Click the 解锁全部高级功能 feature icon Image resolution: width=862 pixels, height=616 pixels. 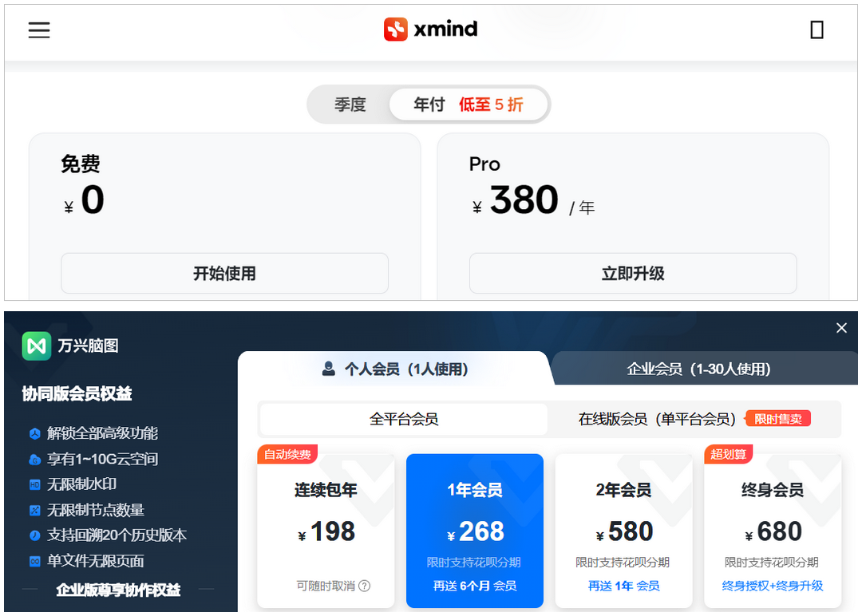click(35, 434)
